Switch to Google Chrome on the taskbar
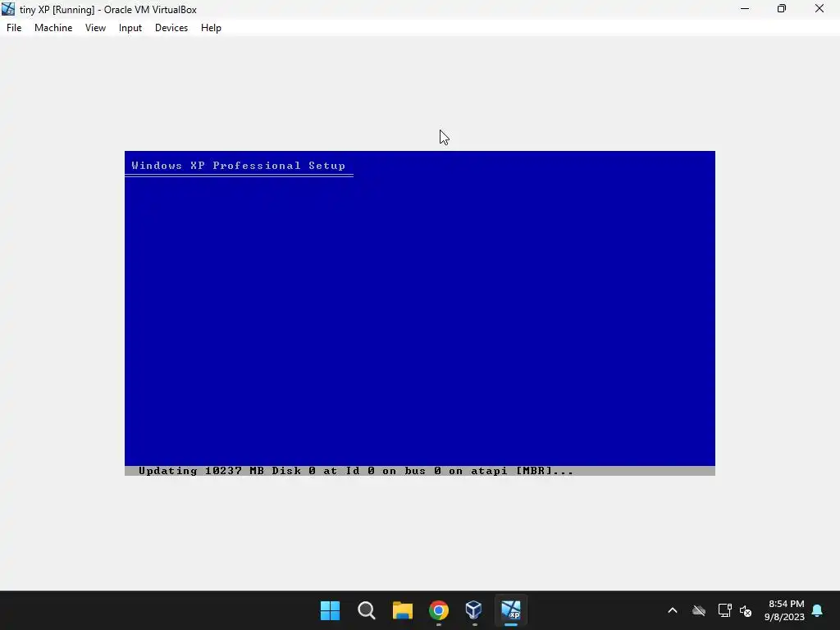Screen dimensions: 840x630 439,610
